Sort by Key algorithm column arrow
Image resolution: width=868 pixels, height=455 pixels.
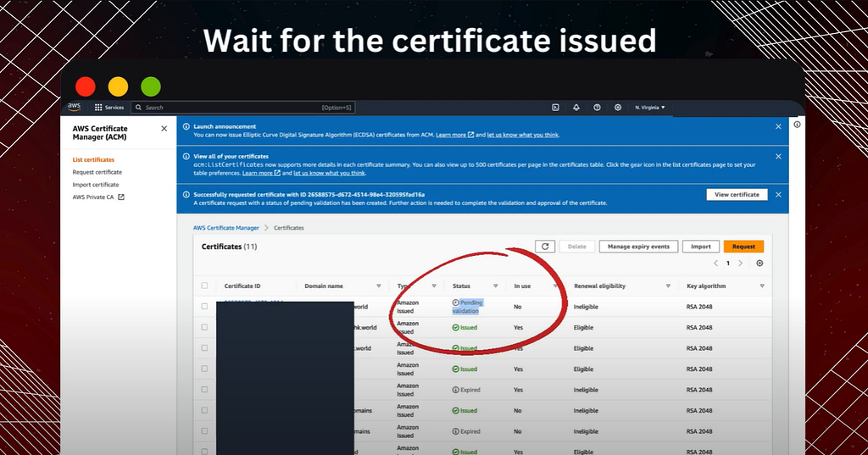point(762,286)
